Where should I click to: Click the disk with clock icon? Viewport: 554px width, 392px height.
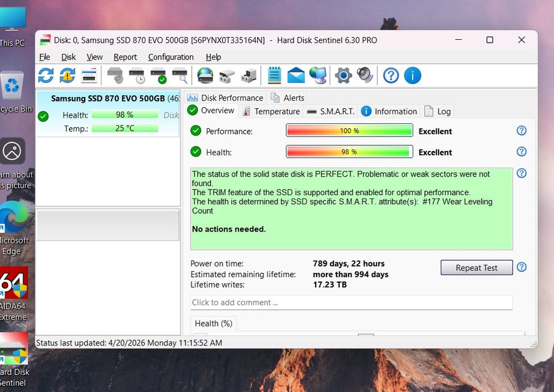137,75
